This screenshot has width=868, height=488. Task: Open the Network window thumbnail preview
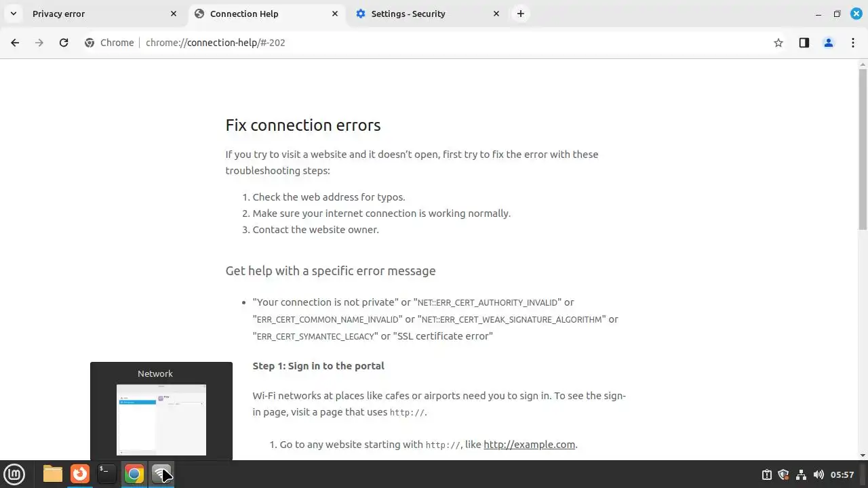(161, 419)
